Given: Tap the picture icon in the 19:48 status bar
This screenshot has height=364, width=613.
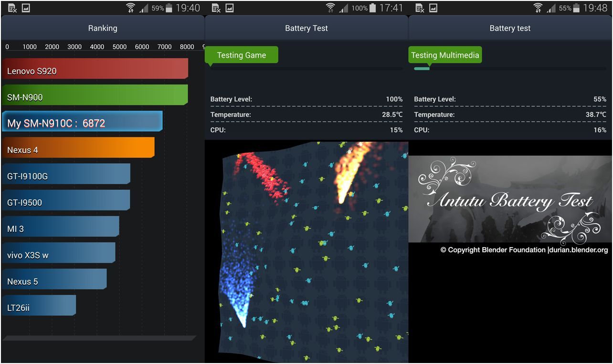Looking at the screenshot, I should pyautogui.click(x=433, y=8).
